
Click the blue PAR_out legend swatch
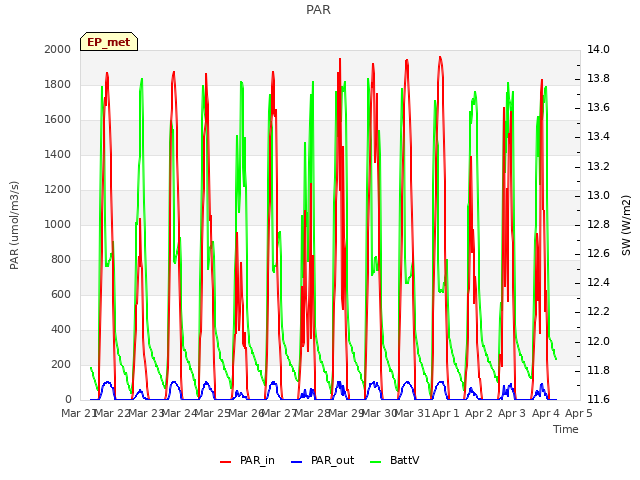[297, 461]
